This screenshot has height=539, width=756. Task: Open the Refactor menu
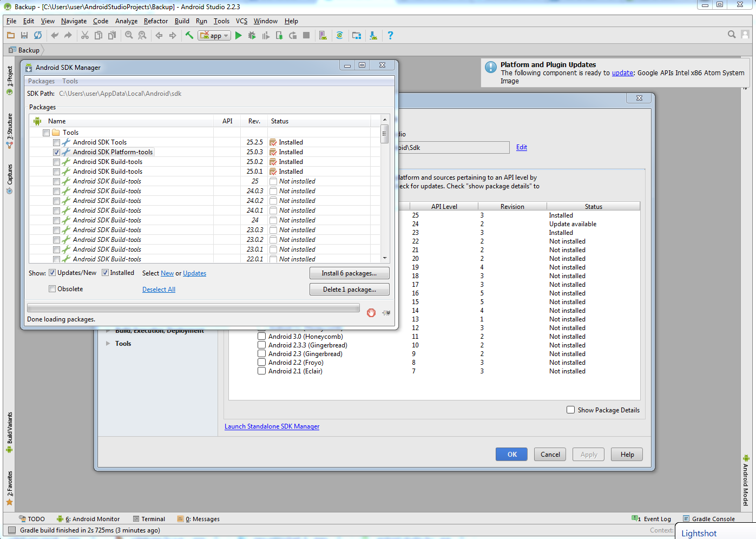click(x=156, y=21)
